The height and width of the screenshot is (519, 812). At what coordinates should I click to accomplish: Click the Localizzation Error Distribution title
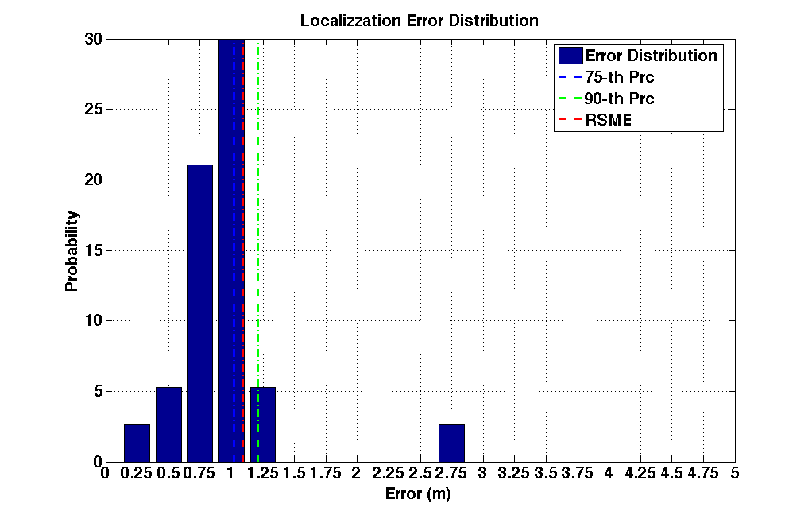tap(420, 21)
